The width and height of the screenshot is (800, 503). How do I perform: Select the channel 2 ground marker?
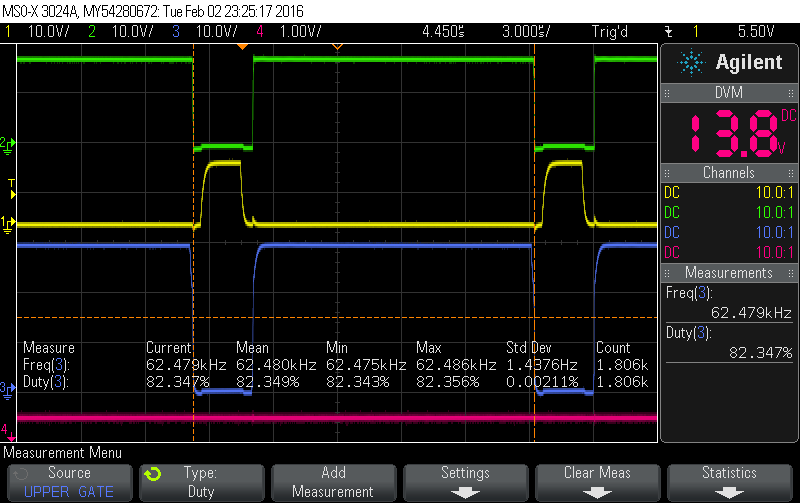[8, 145]
